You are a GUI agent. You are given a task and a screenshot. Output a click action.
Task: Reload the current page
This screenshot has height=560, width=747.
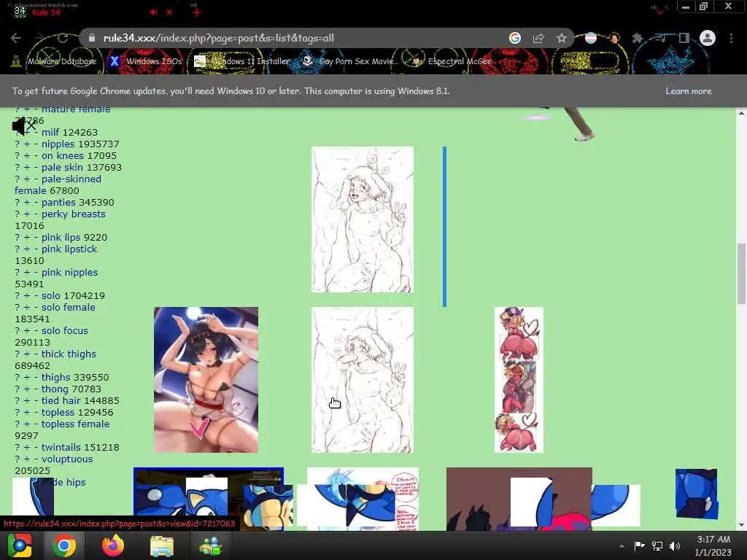pyautogui.click(x=63, y=38)
